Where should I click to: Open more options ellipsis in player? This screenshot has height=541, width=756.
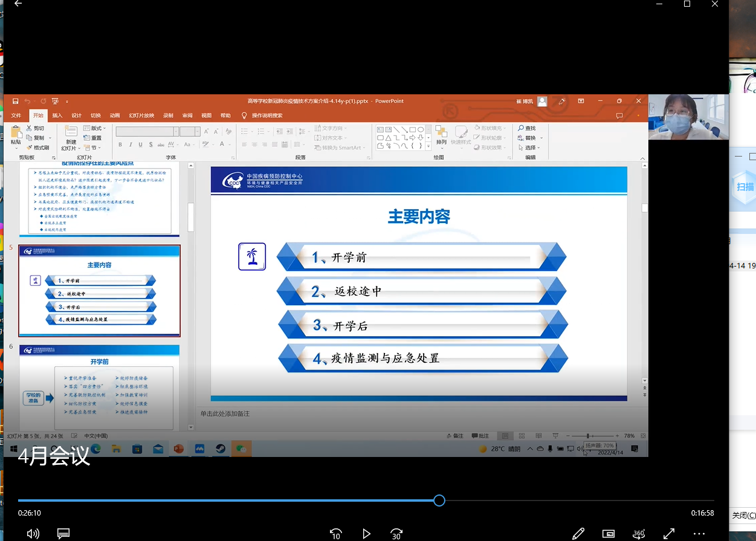(x=699, y=533)
